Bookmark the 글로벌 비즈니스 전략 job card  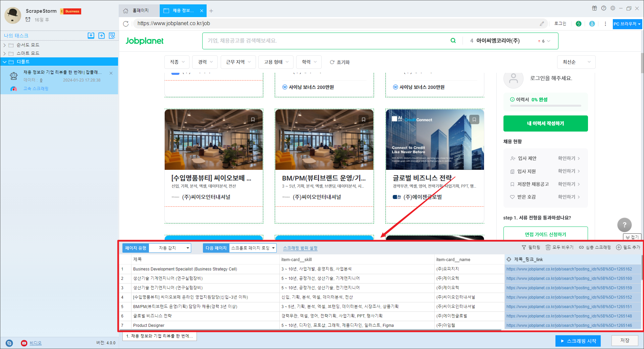point(474,119)
